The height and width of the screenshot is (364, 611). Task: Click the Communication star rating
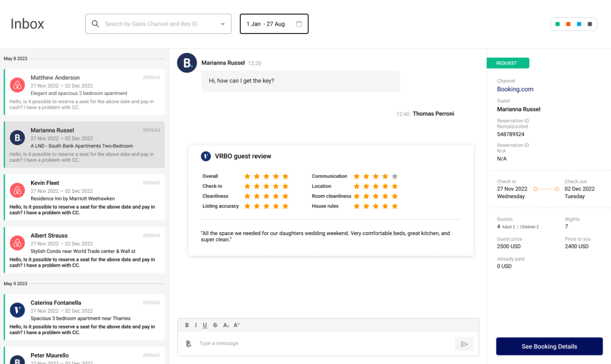point(376,176)
